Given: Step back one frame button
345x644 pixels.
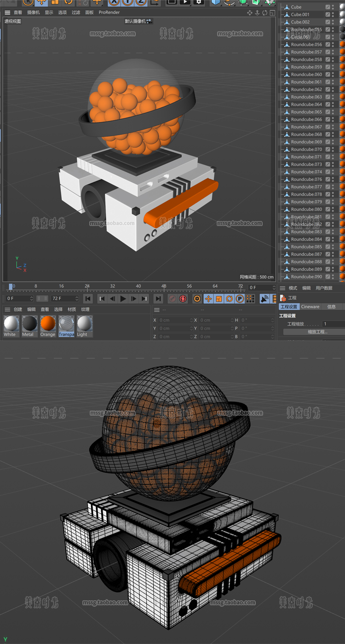Looking at the screenshot, I should 113,299.
